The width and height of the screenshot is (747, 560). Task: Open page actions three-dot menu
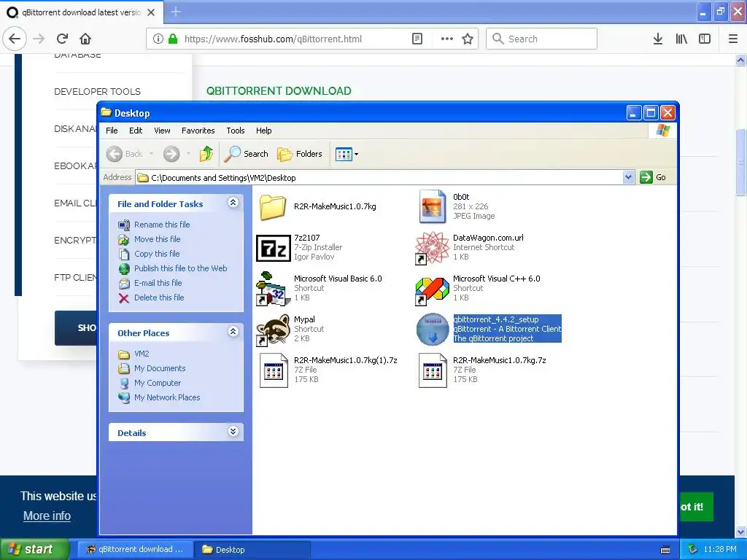pyautogui.click(x=447, y=39)
